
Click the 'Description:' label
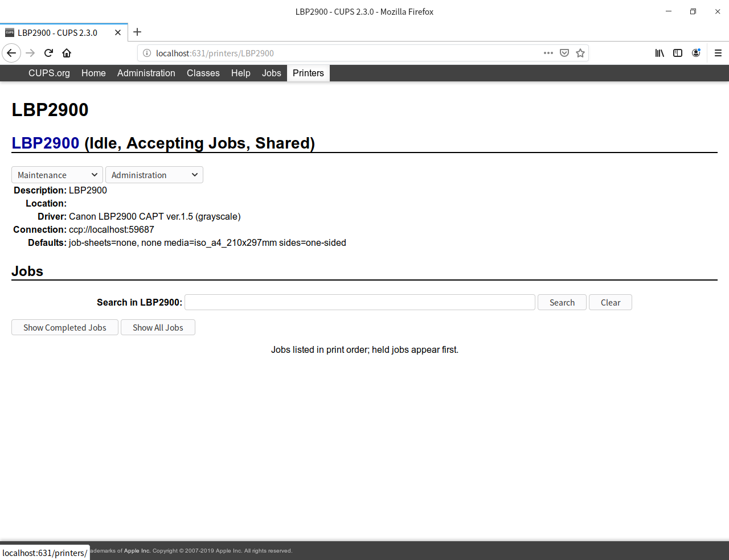click(x=40, y=190)
